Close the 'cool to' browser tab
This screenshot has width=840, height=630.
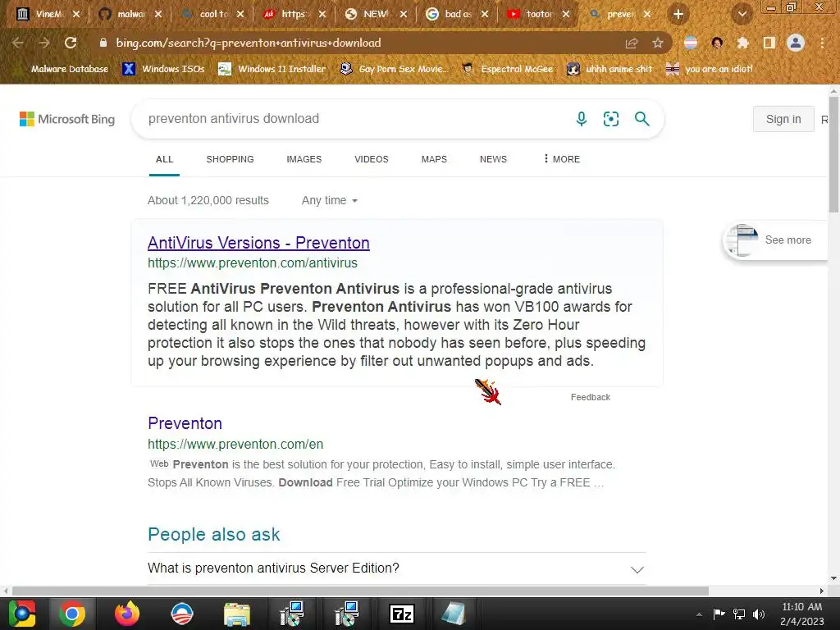point(240,15)
